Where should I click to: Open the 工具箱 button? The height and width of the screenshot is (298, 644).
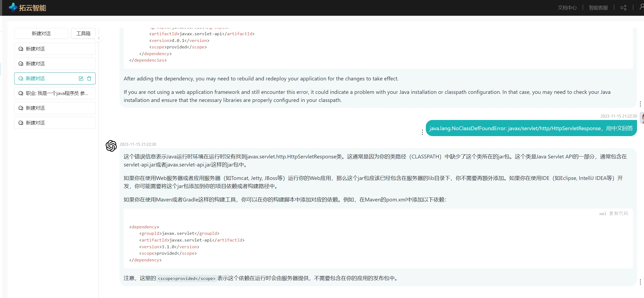point(83,34)
